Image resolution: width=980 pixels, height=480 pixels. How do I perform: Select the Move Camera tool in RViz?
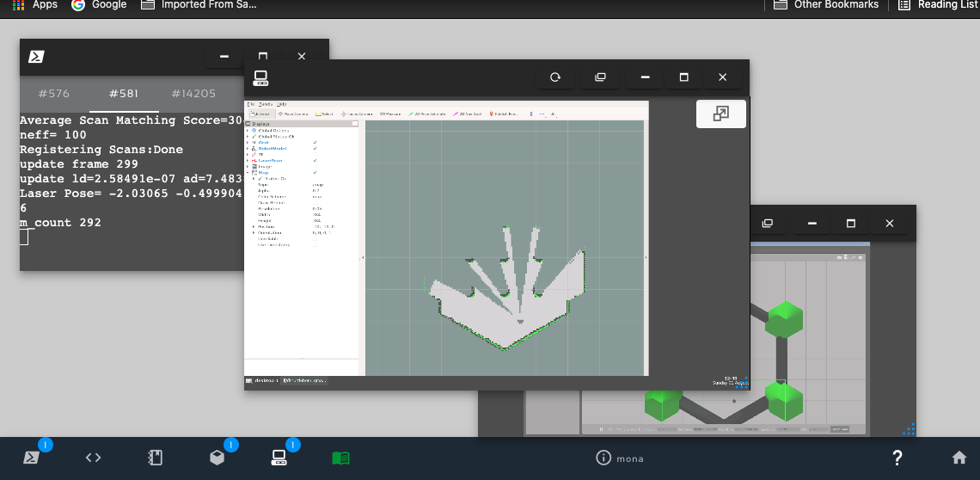[x=293, y=114]
